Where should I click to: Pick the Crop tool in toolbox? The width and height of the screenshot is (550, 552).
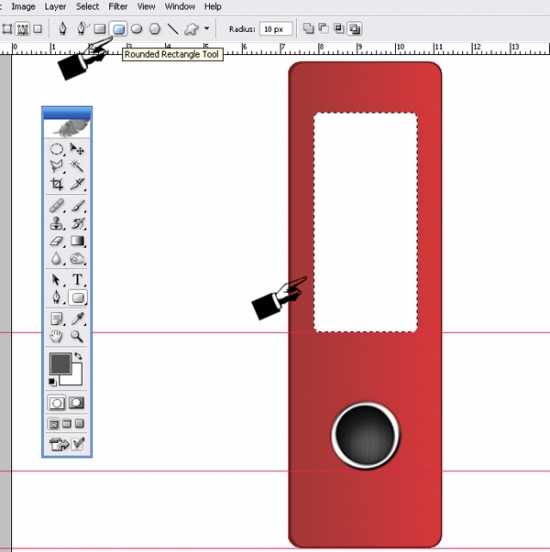point(57,184)
